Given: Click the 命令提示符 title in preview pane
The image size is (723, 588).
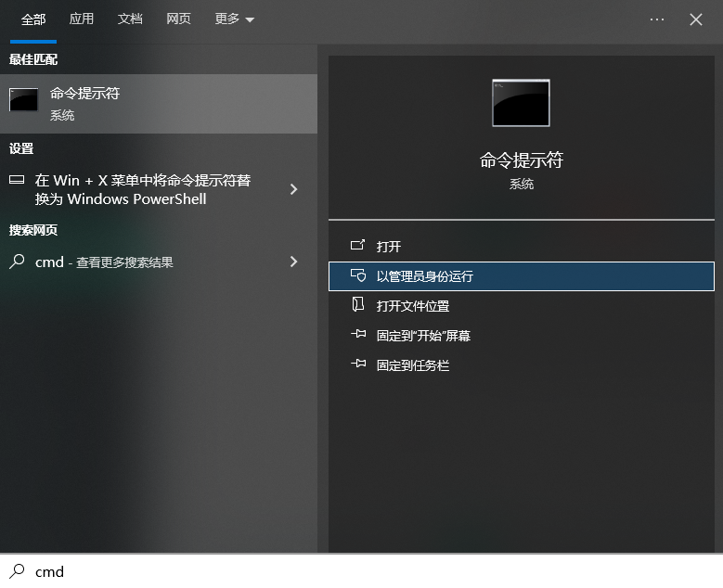Looking at the screenshot, I should (x=521, y=160).
